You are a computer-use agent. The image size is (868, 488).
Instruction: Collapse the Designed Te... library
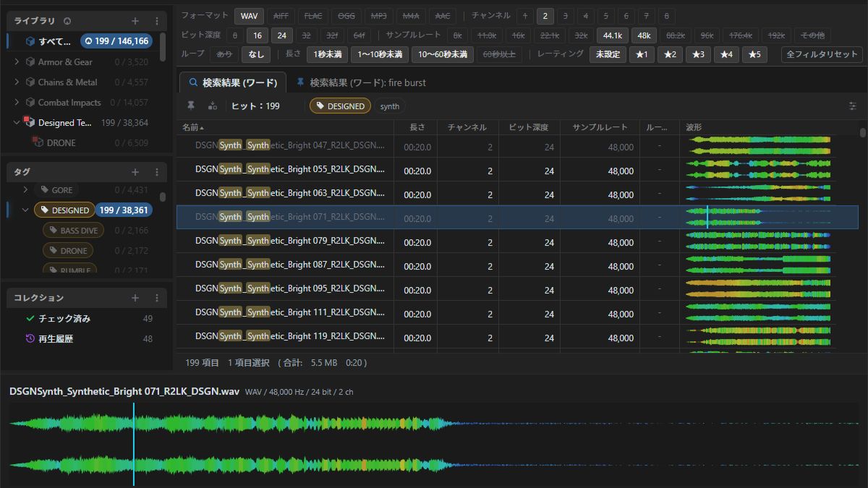[x=17, y=123]
